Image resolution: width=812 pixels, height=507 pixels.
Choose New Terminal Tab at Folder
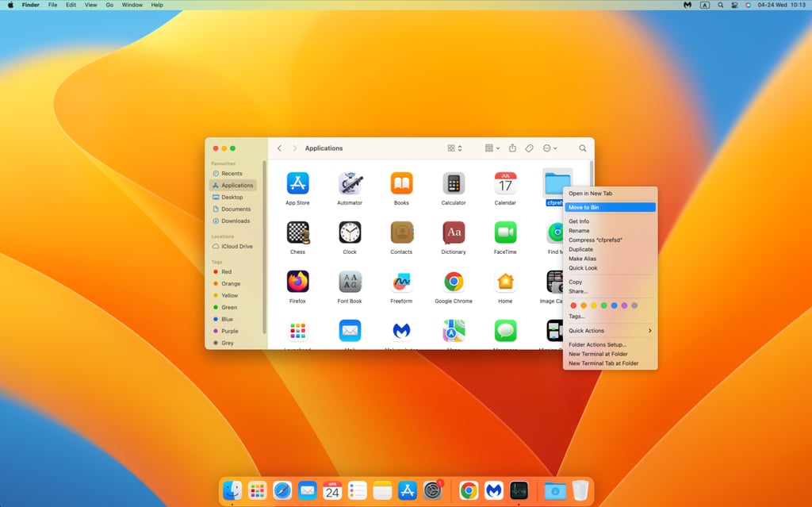click(x=610, y=363)
